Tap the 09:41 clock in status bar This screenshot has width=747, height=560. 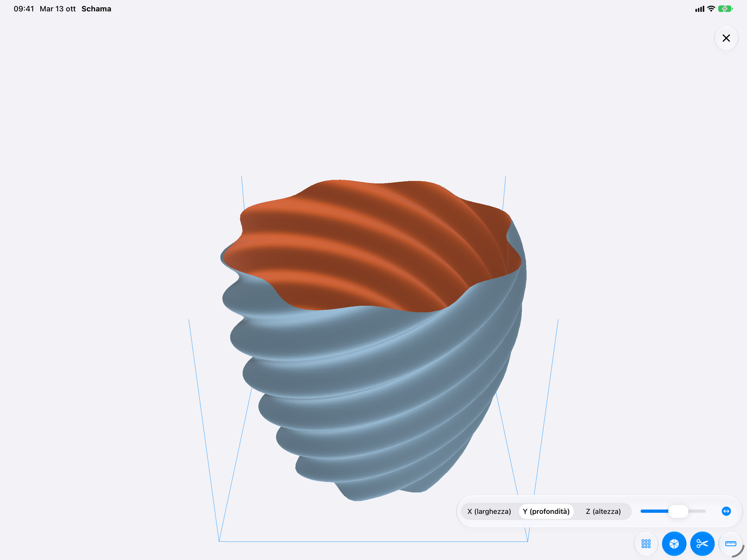click(x=24, y=9)
